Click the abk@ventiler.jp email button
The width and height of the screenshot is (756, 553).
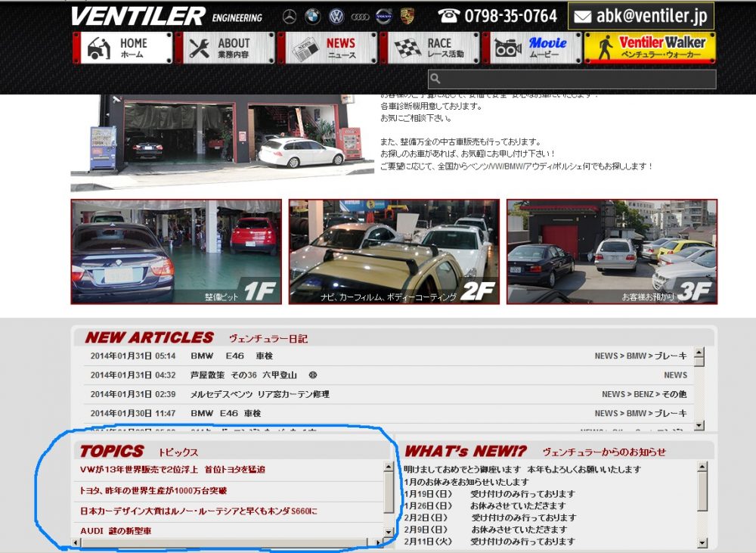click(x=641, y=16)
